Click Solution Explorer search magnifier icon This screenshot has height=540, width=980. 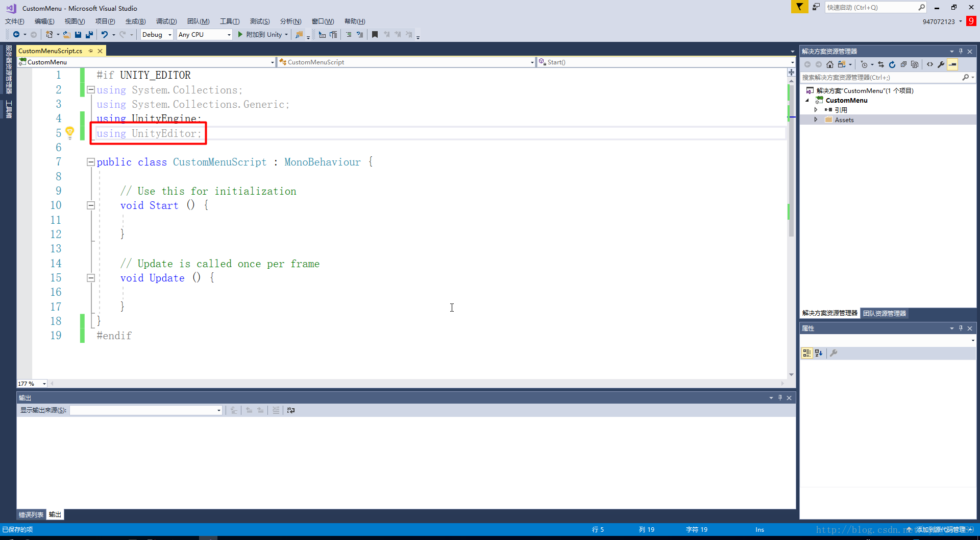coord(965,77)
